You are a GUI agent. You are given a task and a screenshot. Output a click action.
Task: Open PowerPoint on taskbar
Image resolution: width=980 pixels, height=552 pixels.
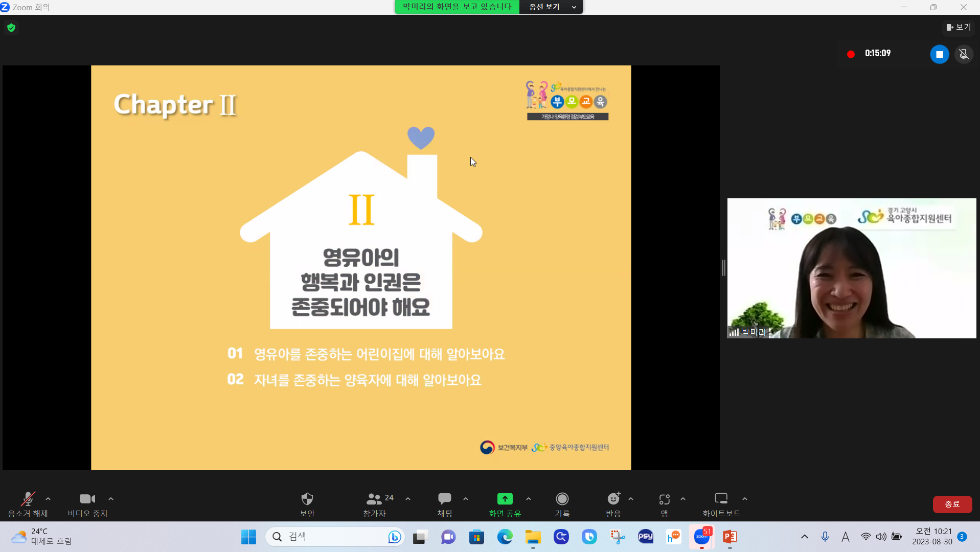[730, 537]
